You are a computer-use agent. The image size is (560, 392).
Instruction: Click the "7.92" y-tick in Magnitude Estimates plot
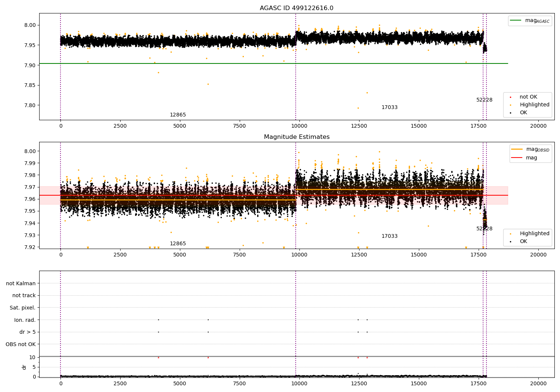[30, 247]
